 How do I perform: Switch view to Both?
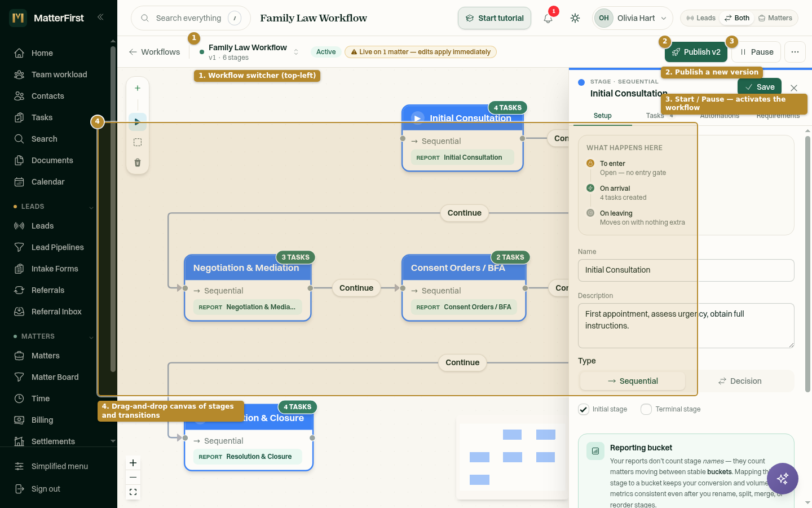pyautogui.click(x=737, y=18)
